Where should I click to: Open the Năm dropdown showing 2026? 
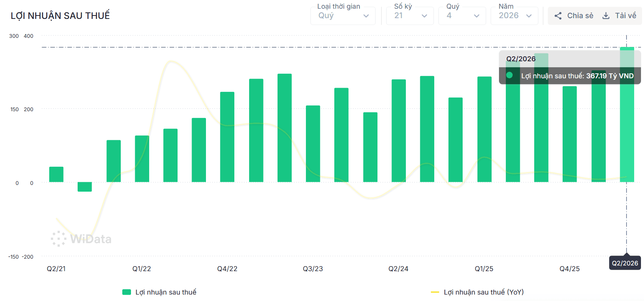point(515,16)
